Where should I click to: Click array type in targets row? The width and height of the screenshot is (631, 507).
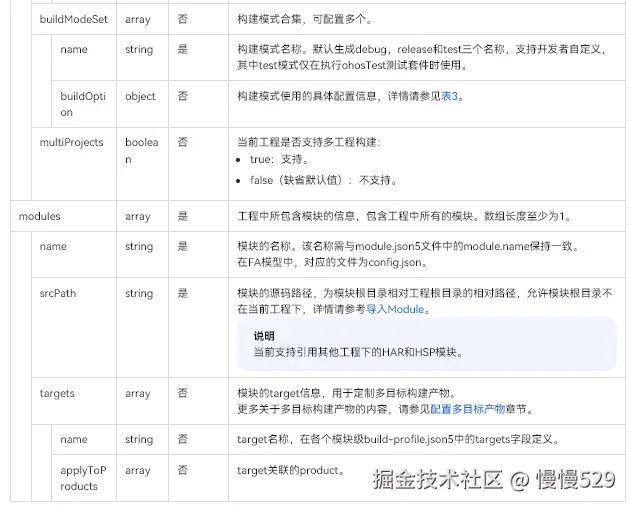coord(138,394)
